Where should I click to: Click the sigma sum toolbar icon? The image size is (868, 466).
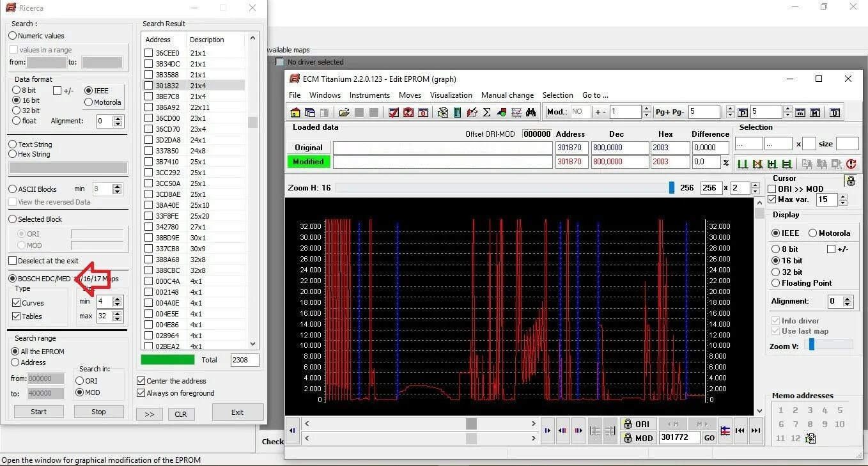[x=486, y=113]
